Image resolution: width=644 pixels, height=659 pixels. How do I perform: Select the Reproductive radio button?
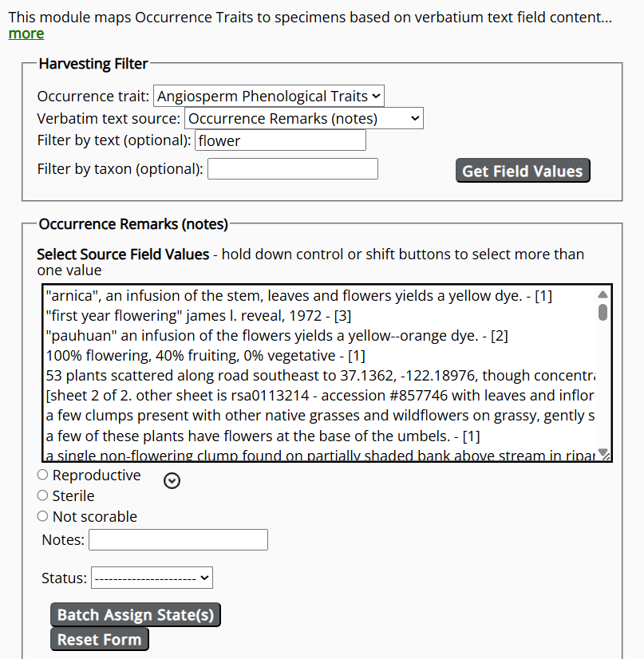click(41, 474)
